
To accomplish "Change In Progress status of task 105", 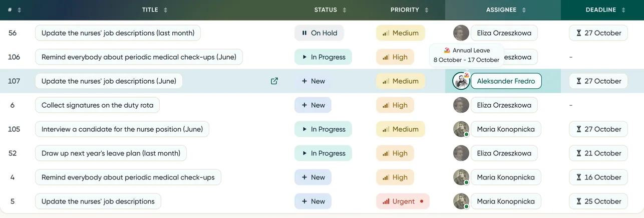I will click(x=323, y=129).
